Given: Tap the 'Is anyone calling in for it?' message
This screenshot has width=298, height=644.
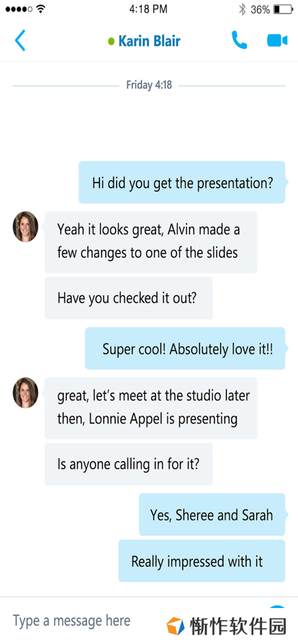Looking at the screenshot, I should point(128,464).
